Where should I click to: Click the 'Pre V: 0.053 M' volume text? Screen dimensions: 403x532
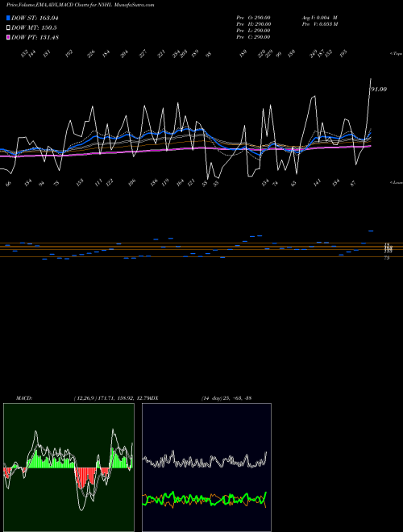click(x=319, y=24)
